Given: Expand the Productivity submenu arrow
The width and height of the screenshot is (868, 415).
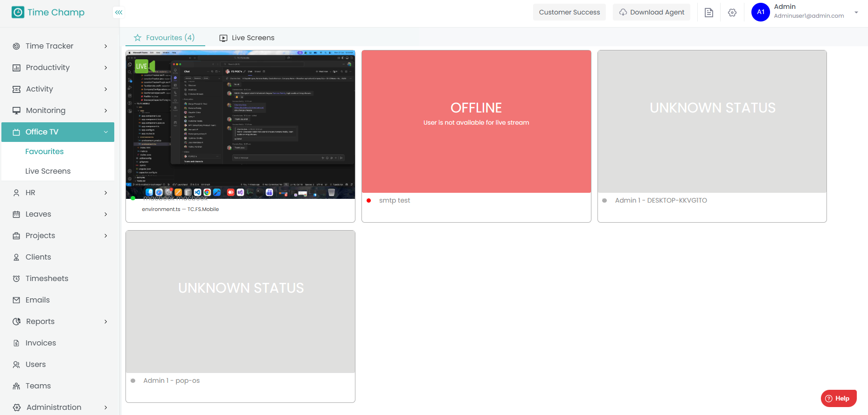Looking at the screenshot, I should 106,68.
